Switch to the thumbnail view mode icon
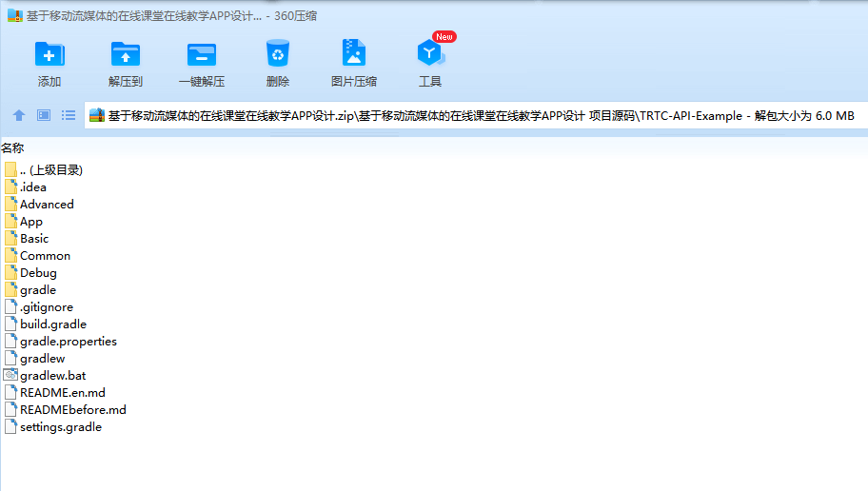 [x=44, y=115]
